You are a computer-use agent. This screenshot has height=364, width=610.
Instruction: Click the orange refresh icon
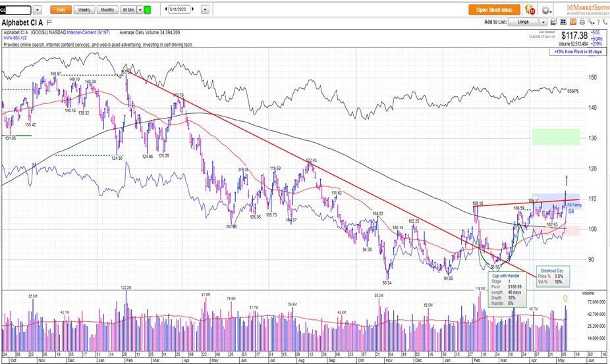573,22
